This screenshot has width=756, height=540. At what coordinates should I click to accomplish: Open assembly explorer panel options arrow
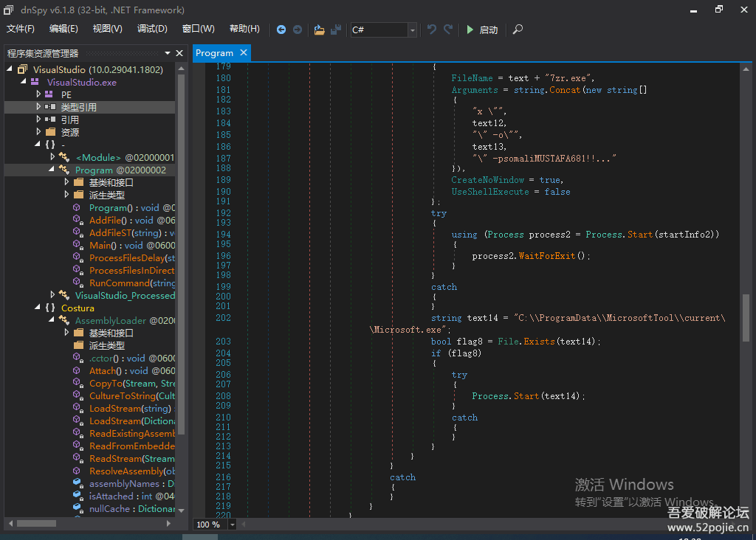pos(168,53)
